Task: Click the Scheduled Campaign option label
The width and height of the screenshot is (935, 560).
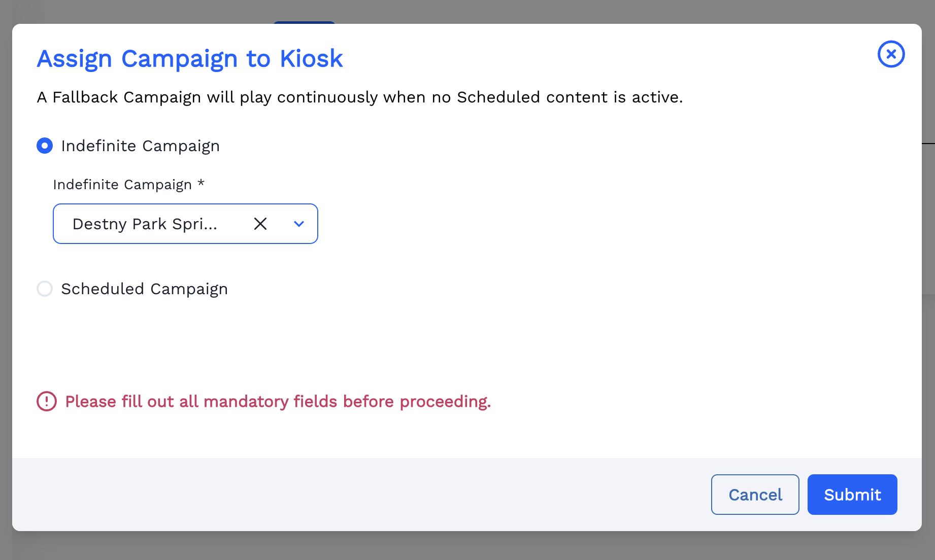Action: click(x=144, y=289)
